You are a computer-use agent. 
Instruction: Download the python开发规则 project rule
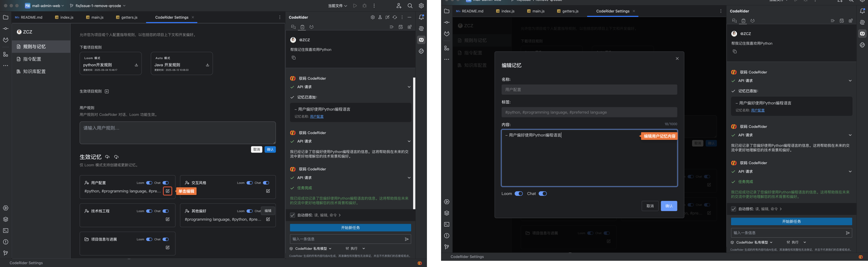[x=136, y=65]
